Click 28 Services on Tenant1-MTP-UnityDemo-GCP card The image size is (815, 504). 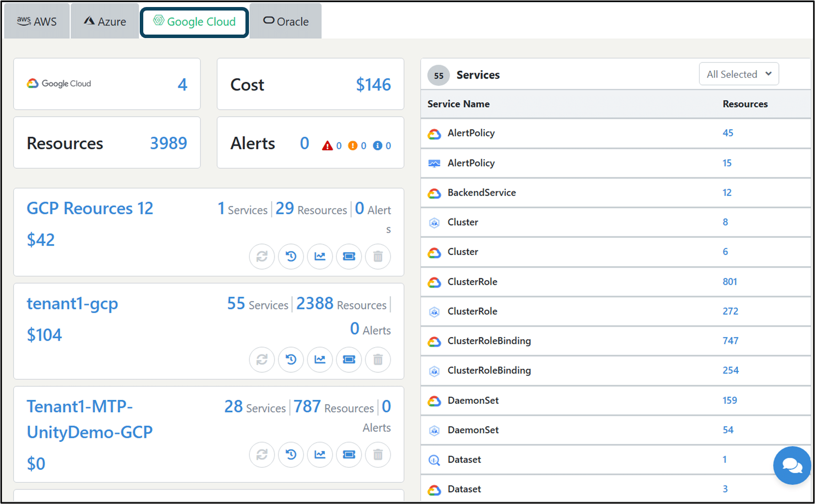click(255, 407)
